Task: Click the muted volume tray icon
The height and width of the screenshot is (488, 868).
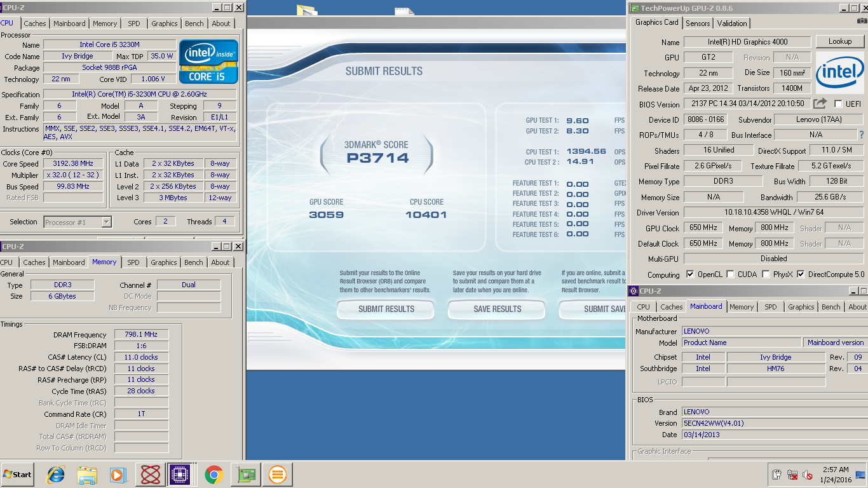Action: pos(807,475)
